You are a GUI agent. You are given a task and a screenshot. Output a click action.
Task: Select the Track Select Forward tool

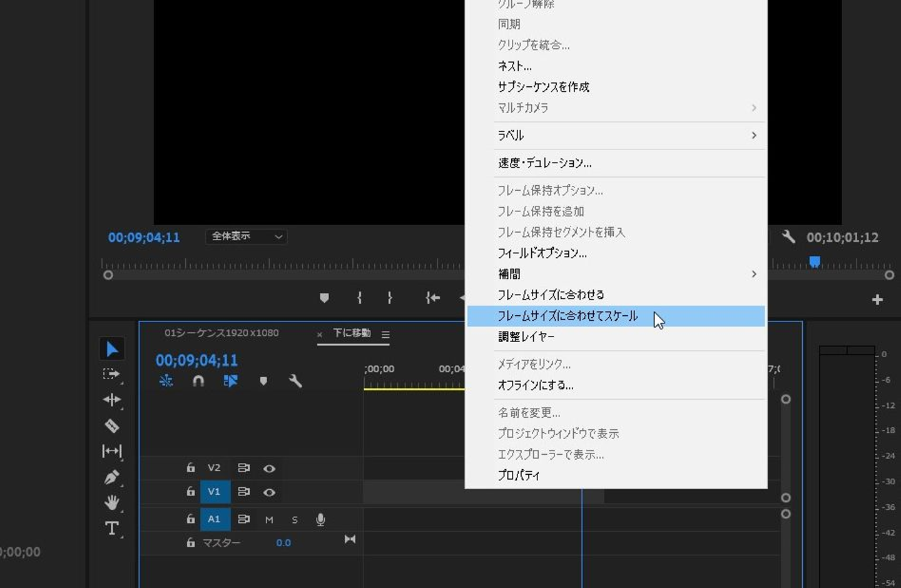pyautogui.click(x=111, y=374)
